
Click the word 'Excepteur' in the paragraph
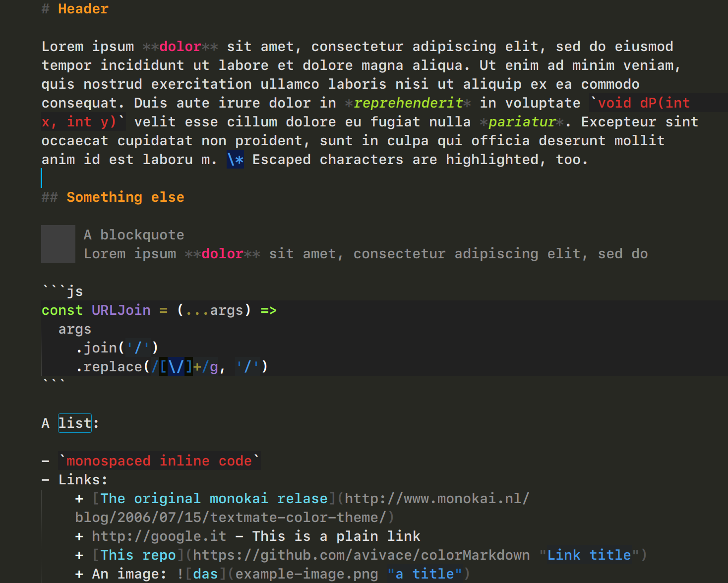tap(619, 122)
